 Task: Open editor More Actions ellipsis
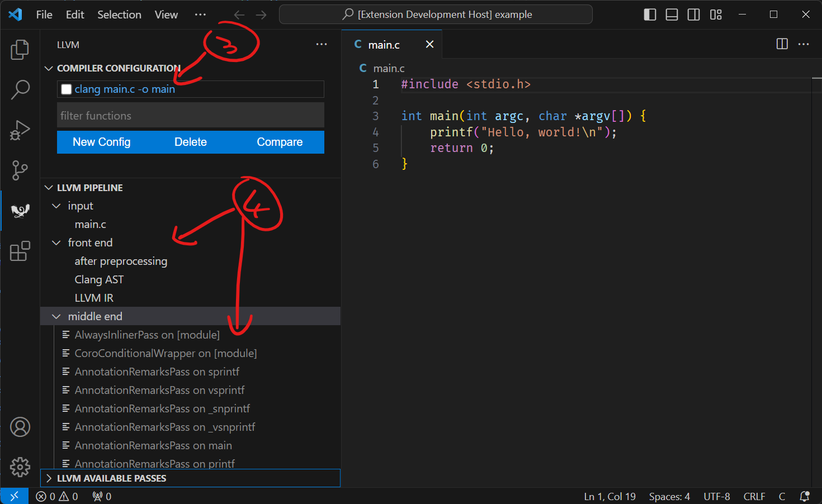(804, 44)
